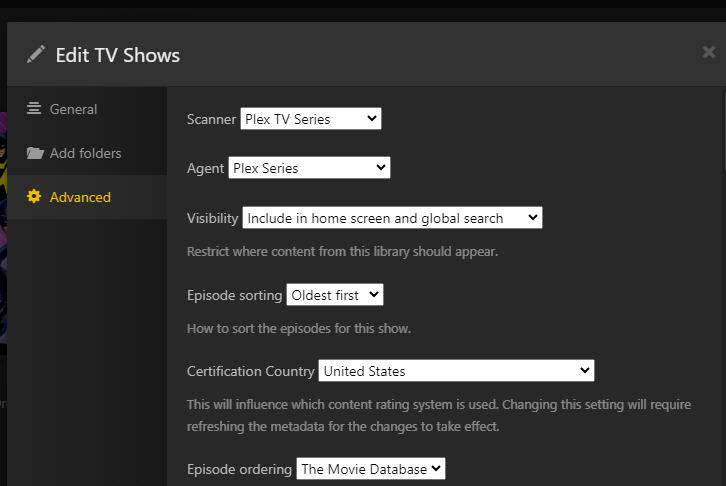Click 'Restrict where content from this library' description
Screen dimensions: 726x486
(x=342, y=251)
